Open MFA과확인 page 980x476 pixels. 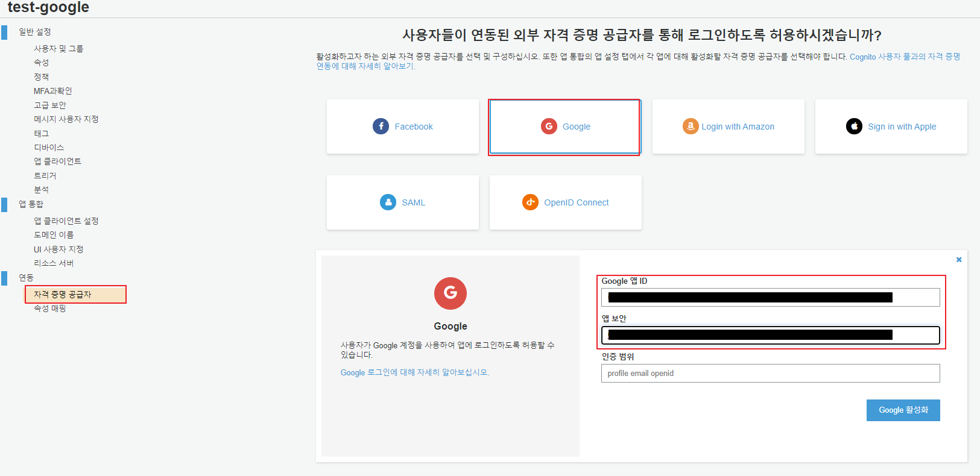coord(53,91)
